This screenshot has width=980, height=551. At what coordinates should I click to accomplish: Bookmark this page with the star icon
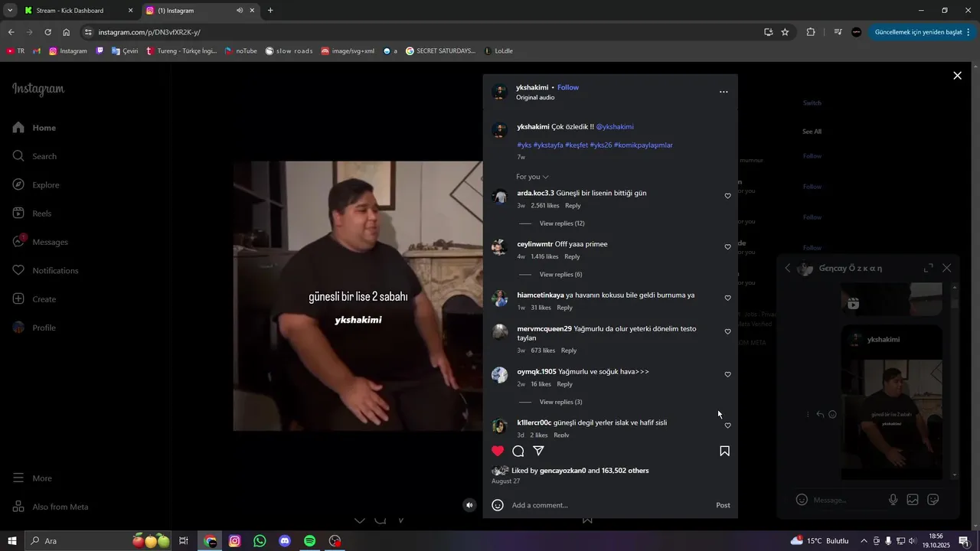click(x=785, y=32)
